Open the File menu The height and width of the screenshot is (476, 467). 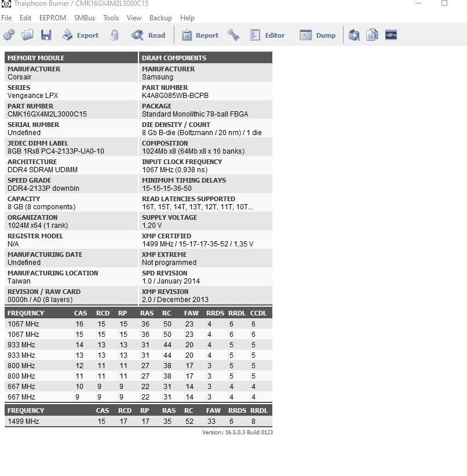pos(6,18)
